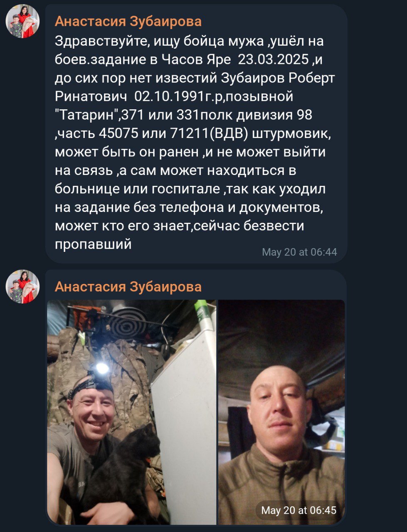407x532 pixels.
Task: Click the word "пропавший" ending the message
Action: (x=93, y=244)
